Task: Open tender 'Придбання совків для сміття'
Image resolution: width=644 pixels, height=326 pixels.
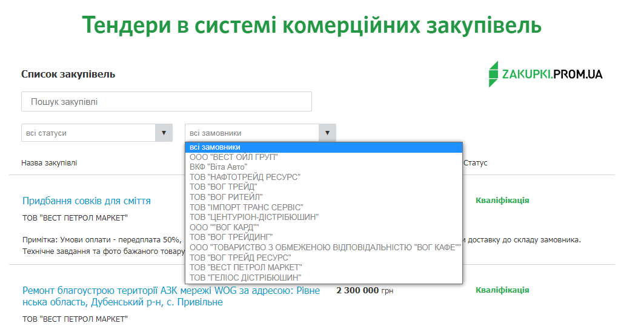Action: [87, 201]
